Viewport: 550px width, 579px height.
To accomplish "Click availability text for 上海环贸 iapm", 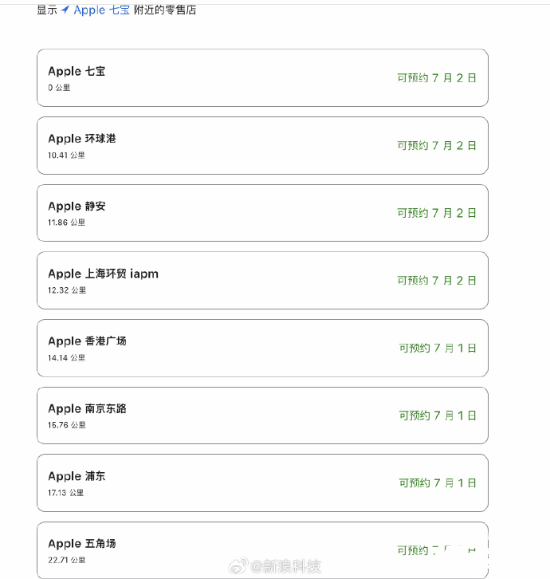I will click(x=437, y=281).
